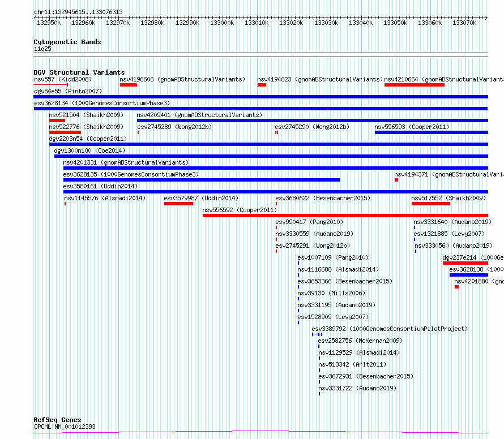Open nsv3330560 (Audano2019) label

454,246
